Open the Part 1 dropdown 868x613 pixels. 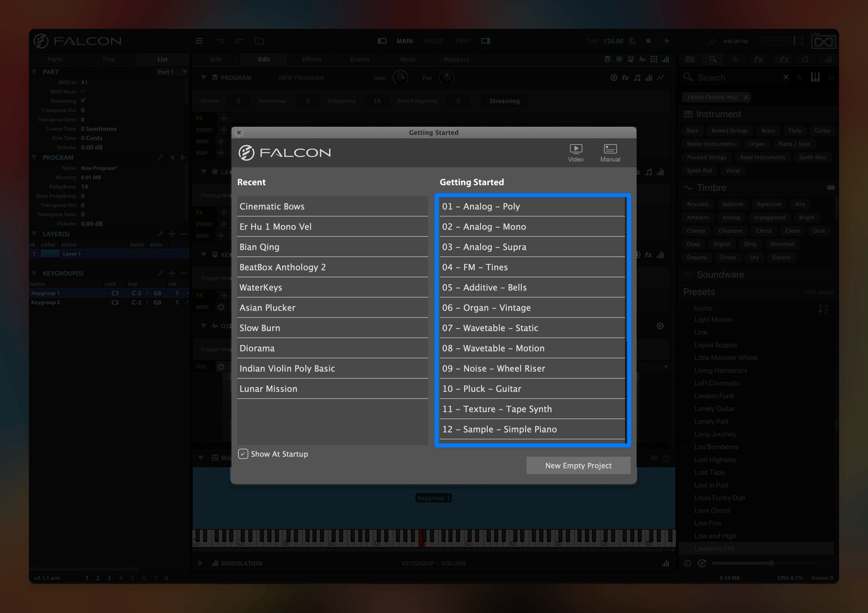pyautogui.click(x=171, y=72)
